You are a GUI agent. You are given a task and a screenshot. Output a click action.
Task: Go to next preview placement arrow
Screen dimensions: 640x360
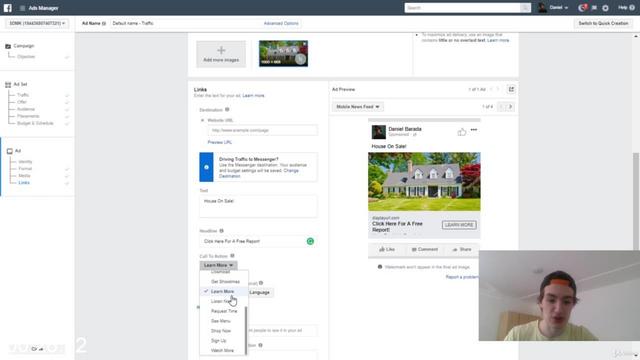pos(510,107)
